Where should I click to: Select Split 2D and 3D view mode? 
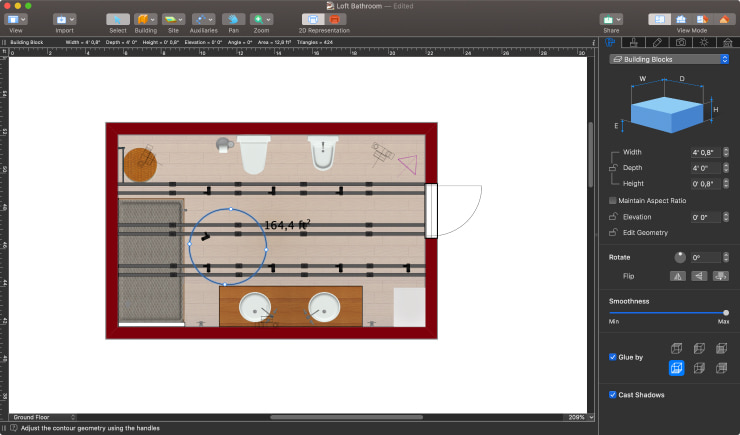[x=702, y=19]
